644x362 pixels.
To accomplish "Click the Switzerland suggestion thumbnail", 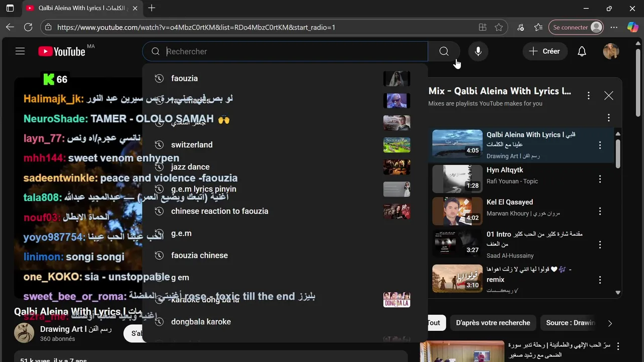I will pyautogui.click(x=396, y=145).
